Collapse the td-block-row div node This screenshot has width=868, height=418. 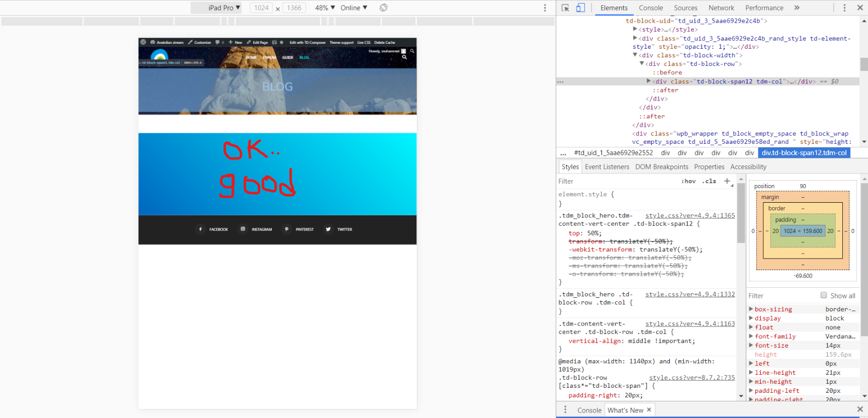point(642,64)
